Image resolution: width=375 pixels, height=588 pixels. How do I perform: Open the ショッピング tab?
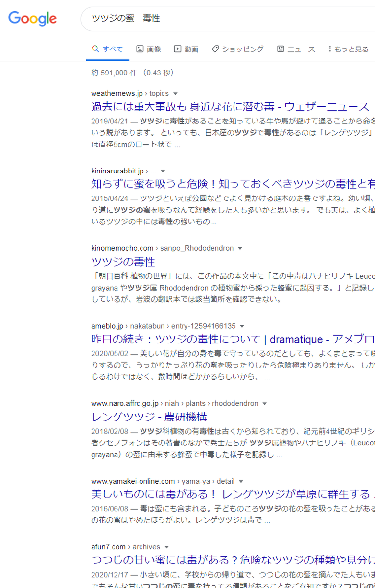(237, 49)
